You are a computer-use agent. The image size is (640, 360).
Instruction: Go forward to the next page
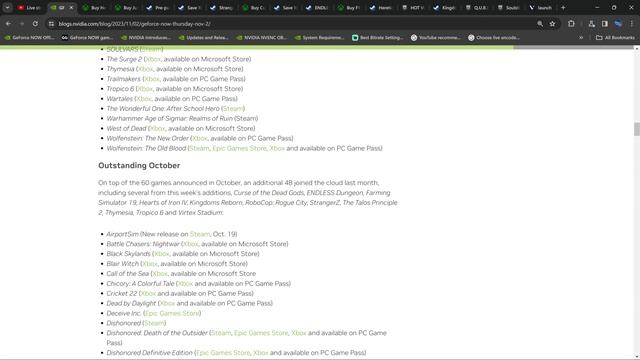coord(22,24)
